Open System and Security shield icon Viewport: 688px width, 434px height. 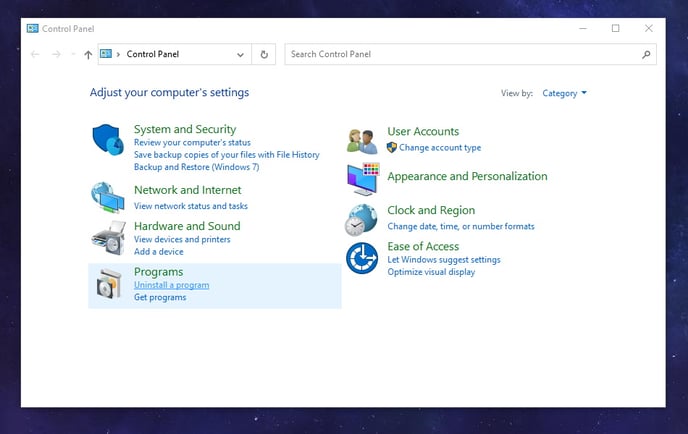coord(108,140)
